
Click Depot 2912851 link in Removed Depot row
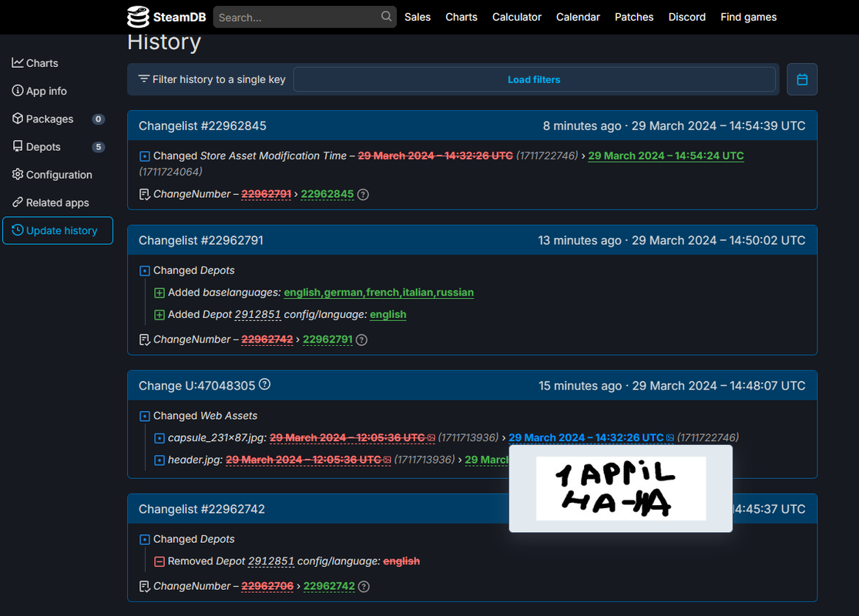coord(270,561)
